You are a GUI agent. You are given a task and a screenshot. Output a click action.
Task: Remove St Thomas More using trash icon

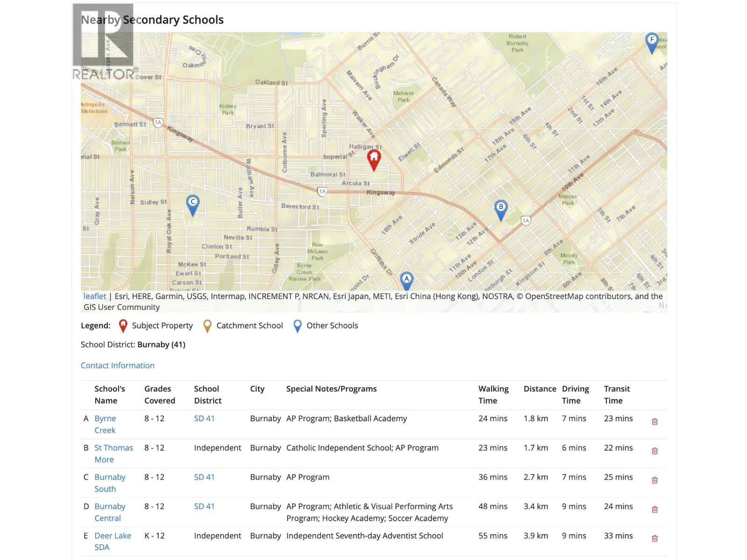pyautogui.click(x=655, y=451)
